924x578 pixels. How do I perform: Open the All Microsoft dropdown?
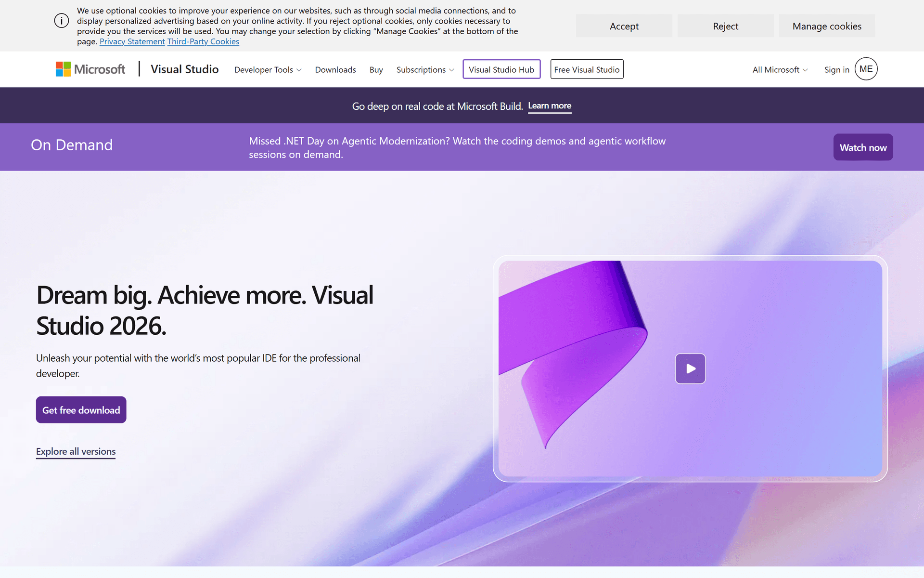coord(780,70)
